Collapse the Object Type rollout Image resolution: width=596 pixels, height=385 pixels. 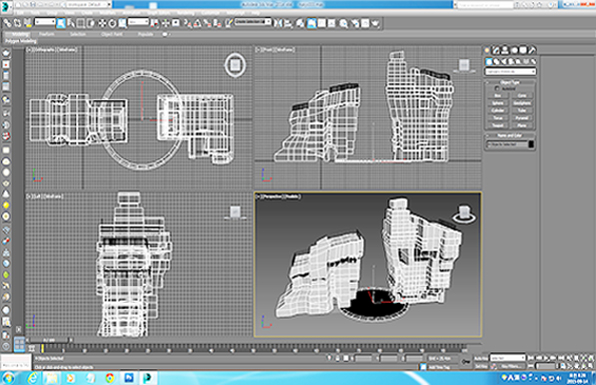click(x=510, y=82)
